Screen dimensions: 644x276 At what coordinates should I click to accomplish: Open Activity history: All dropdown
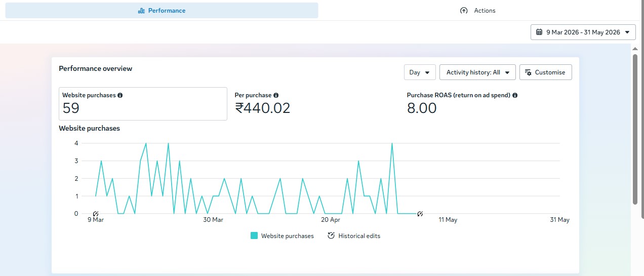coord(477,72)
